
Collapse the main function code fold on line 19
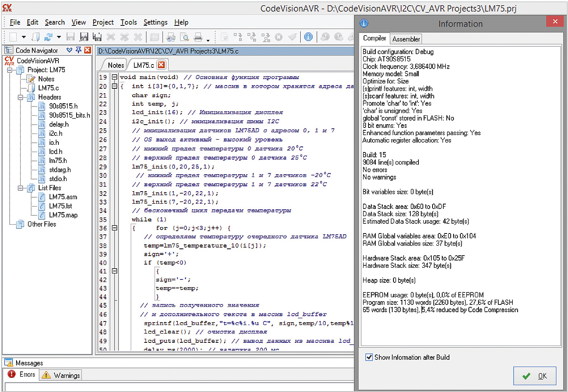114,77
